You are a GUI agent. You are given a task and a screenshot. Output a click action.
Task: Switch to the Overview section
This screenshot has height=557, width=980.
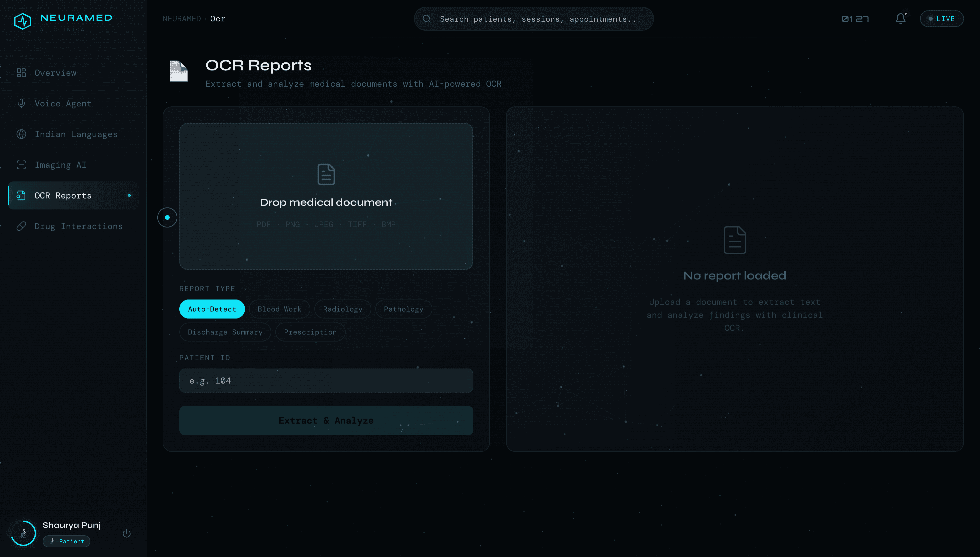[55, 73]
